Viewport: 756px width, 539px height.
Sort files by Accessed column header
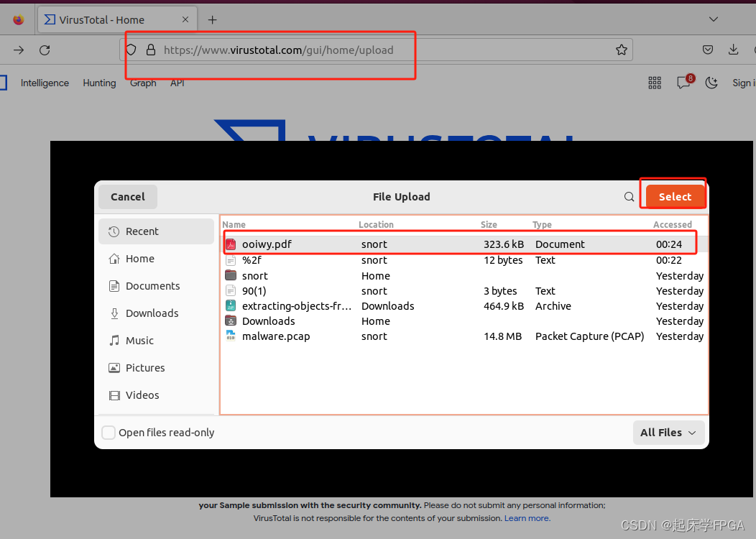(672, 225)
